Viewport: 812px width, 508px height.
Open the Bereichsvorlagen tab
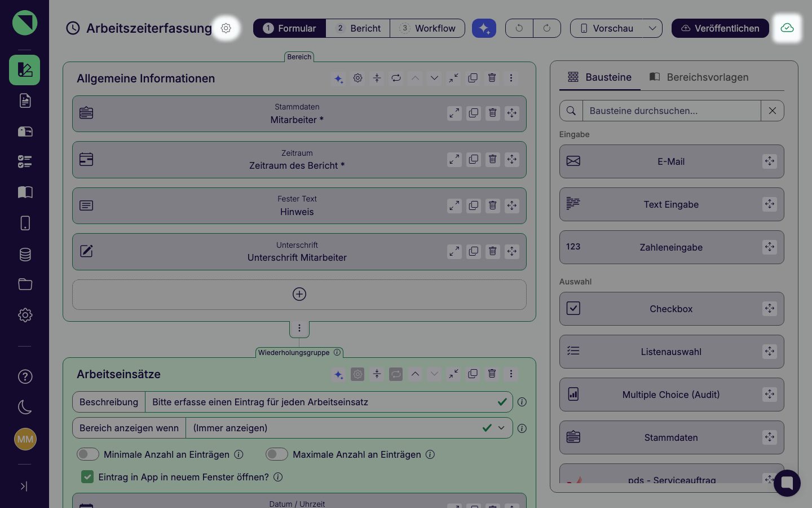tap(699, 77)
